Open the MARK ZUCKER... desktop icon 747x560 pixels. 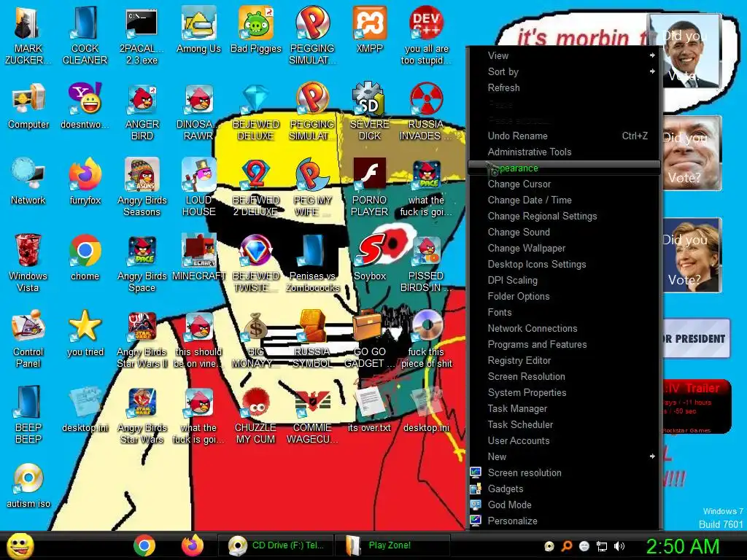(x=28, y=36)
